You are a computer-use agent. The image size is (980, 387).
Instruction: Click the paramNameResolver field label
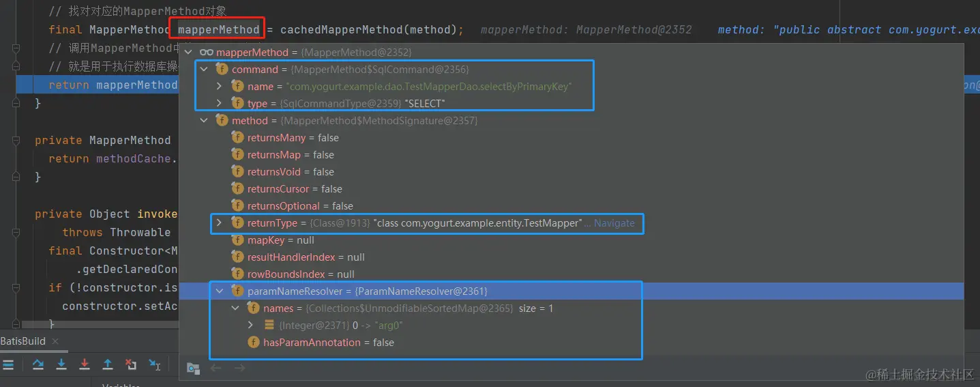point(295,291)
